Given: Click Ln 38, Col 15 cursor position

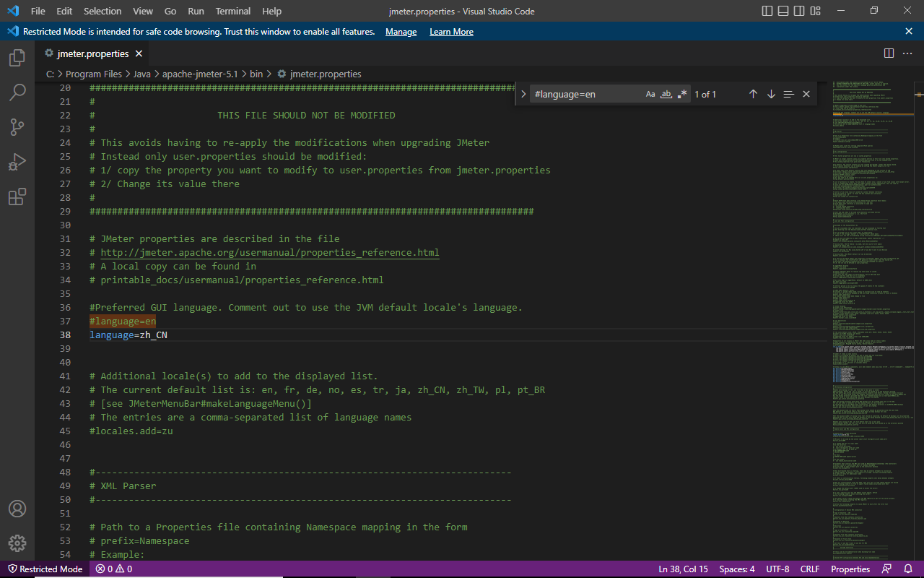Looking at the screenshot, I should 683,569.
